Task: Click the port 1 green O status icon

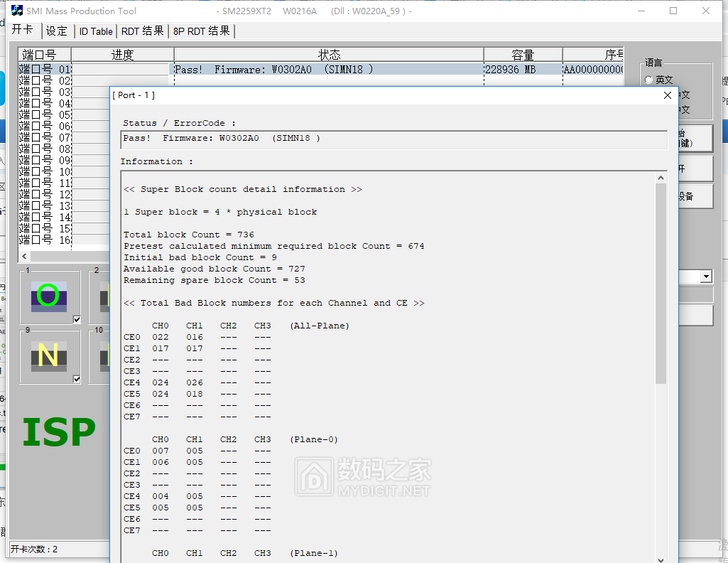Action: click(x=48, y=296)
